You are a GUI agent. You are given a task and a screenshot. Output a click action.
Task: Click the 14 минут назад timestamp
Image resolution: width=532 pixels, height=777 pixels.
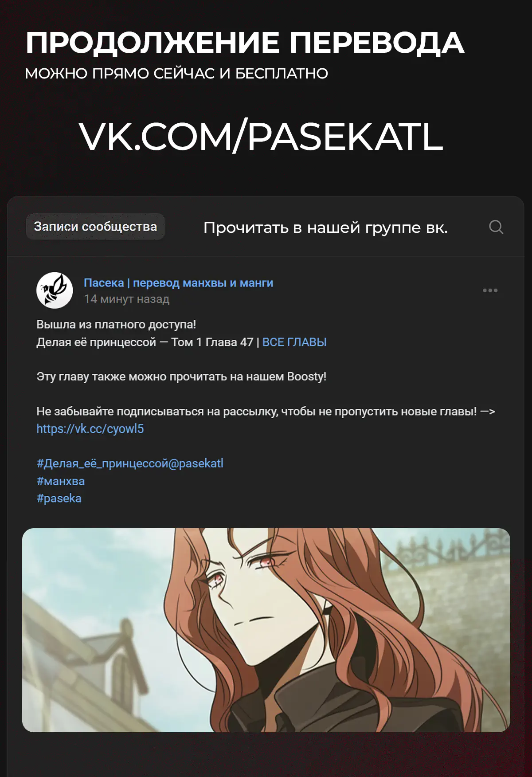click(x=127, y=299)
